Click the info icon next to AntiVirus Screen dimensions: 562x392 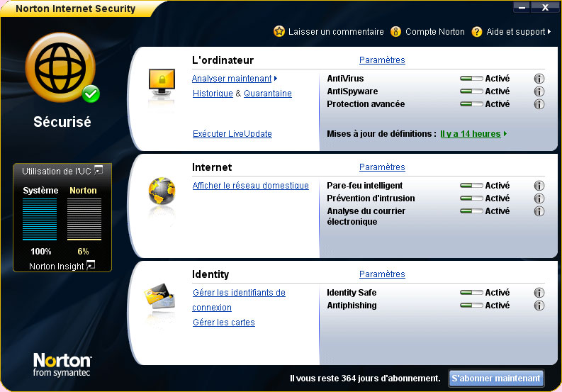click(x=539, y=79)
